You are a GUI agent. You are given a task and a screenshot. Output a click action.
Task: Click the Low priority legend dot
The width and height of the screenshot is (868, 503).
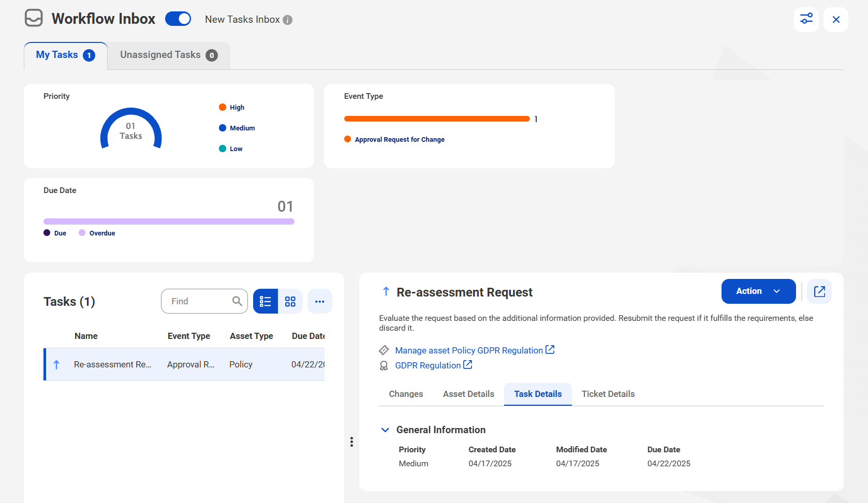pyautogui.click(x=223, y=149)
